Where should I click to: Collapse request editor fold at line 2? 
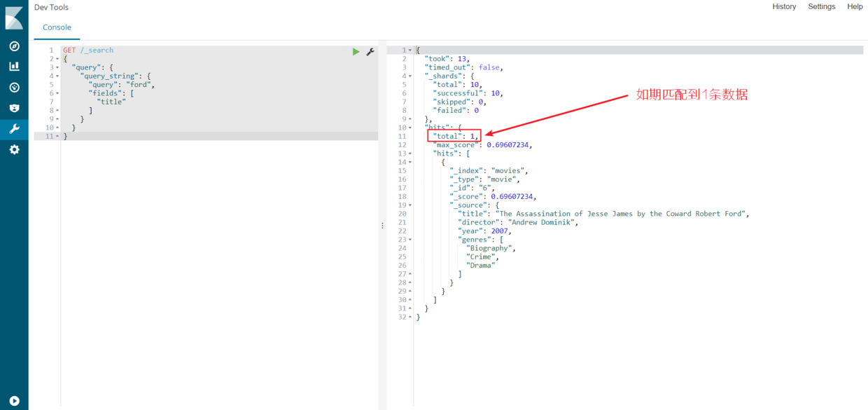point(57,59)
